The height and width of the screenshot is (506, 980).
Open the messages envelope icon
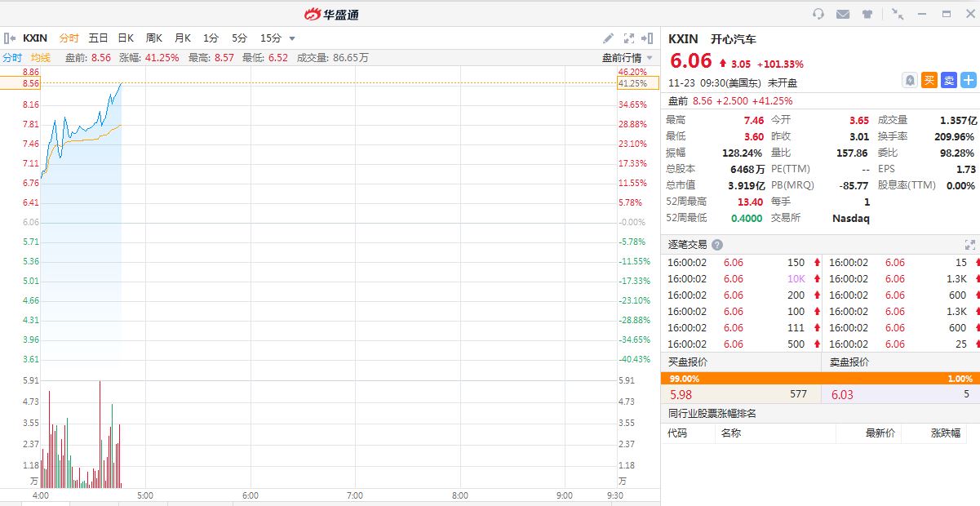843,14
